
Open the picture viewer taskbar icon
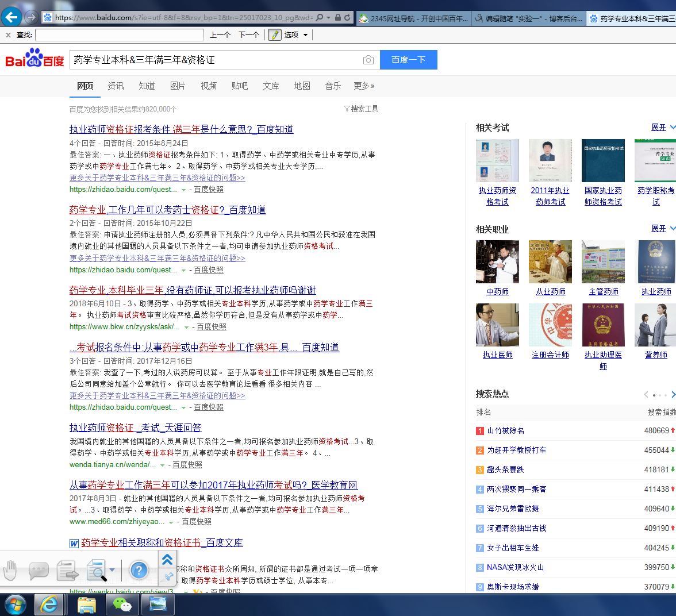pos(158,605)
